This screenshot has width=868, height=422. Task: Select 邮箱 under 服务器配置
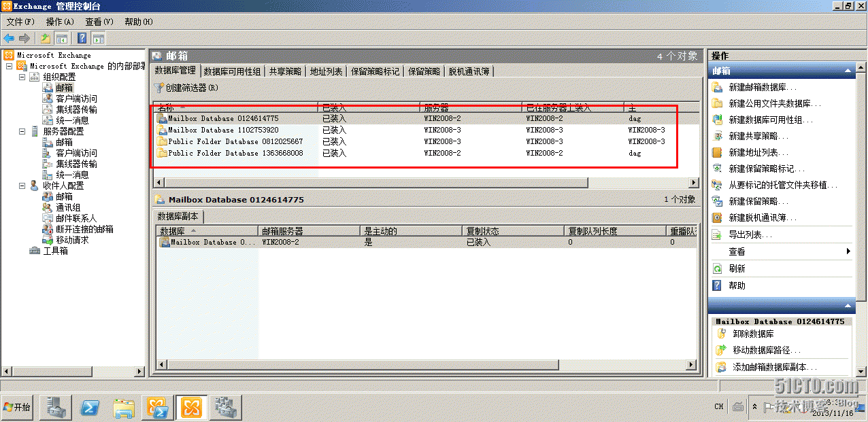coord(64,142)
